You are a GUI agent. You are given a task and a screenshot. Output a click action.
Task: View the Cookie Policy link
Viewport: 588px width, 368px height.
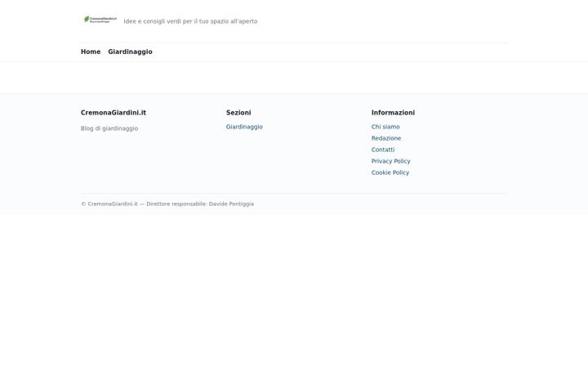[x=390, y=173]
